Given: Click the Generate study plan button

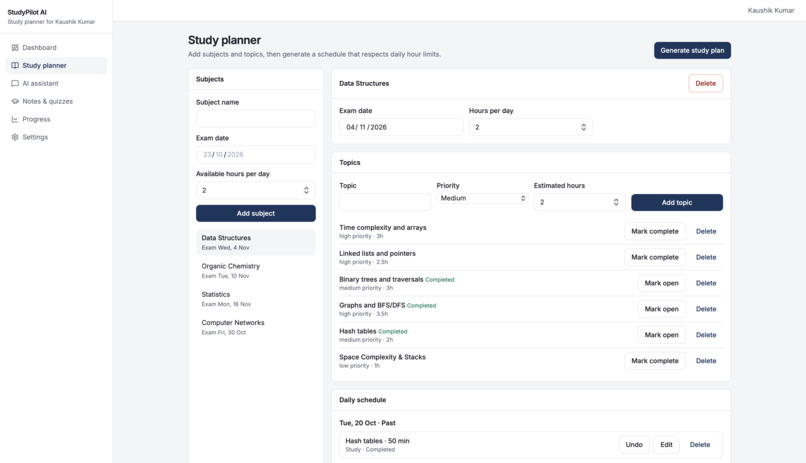Looking at the screenshot, I should pos(692,50).
